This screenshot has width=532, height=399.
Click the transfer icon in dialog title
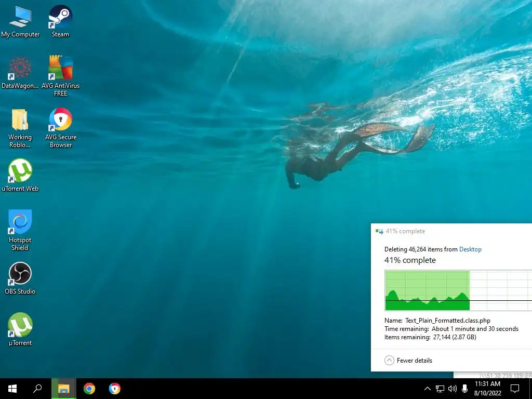tap(379, 231)
